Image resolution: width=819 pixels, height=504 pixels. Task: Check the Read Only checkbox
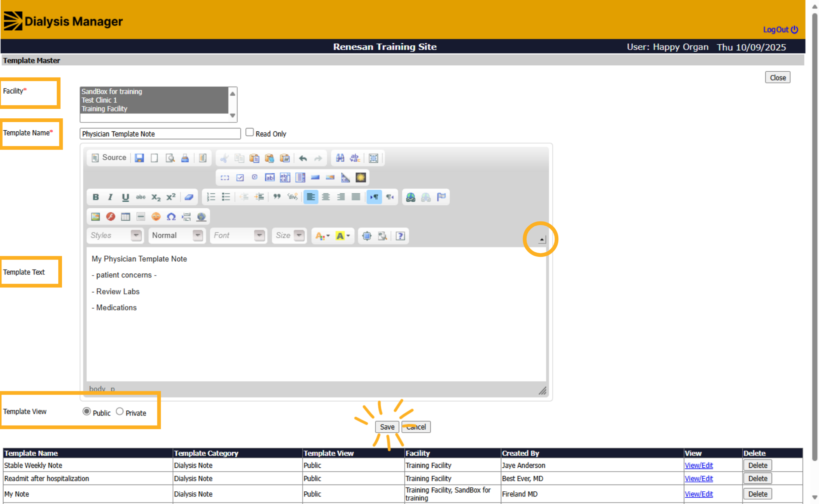(249, 132)
